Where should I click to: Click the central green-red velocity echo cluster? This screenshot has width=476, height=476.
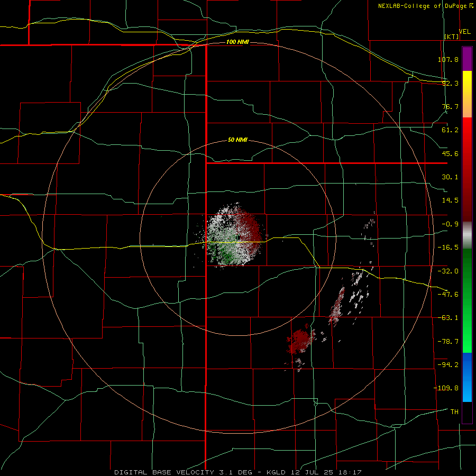[x=234, y=235]
